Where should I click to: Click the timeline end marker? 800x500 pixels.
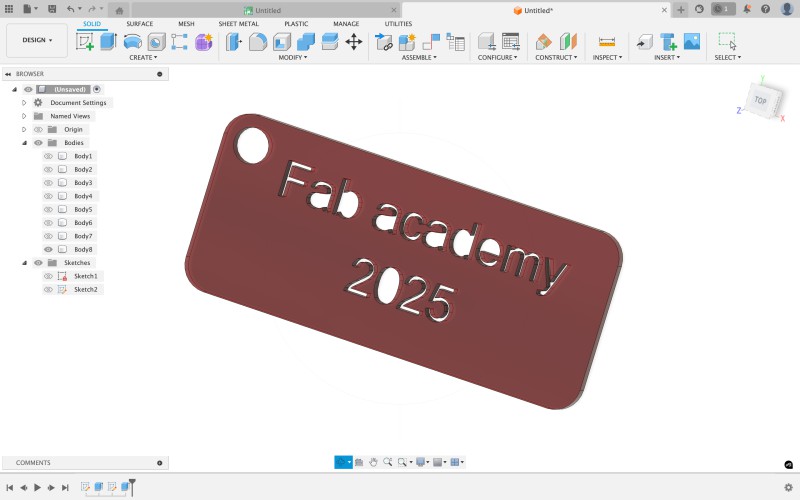coord(132,487)
